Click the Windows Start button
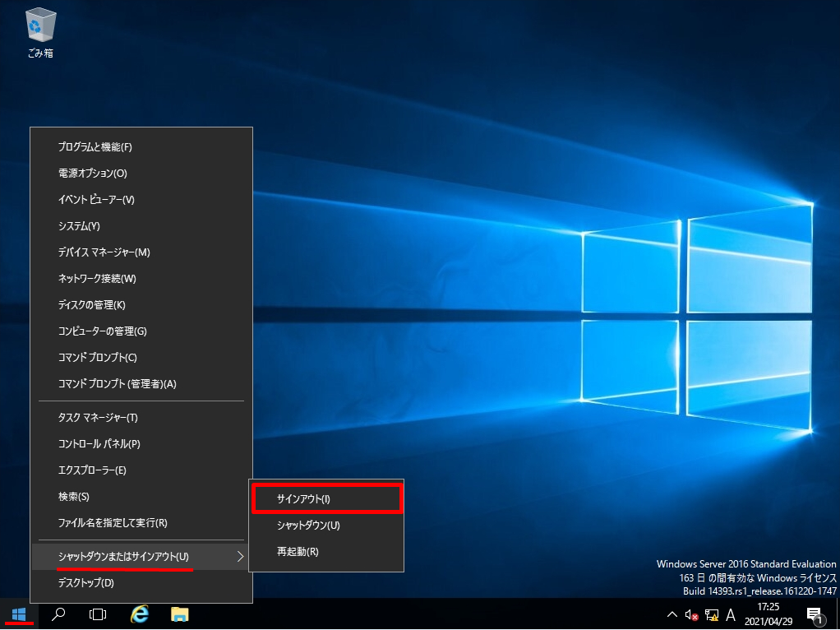Screen dimensions: 840x630 coord(19,614)
